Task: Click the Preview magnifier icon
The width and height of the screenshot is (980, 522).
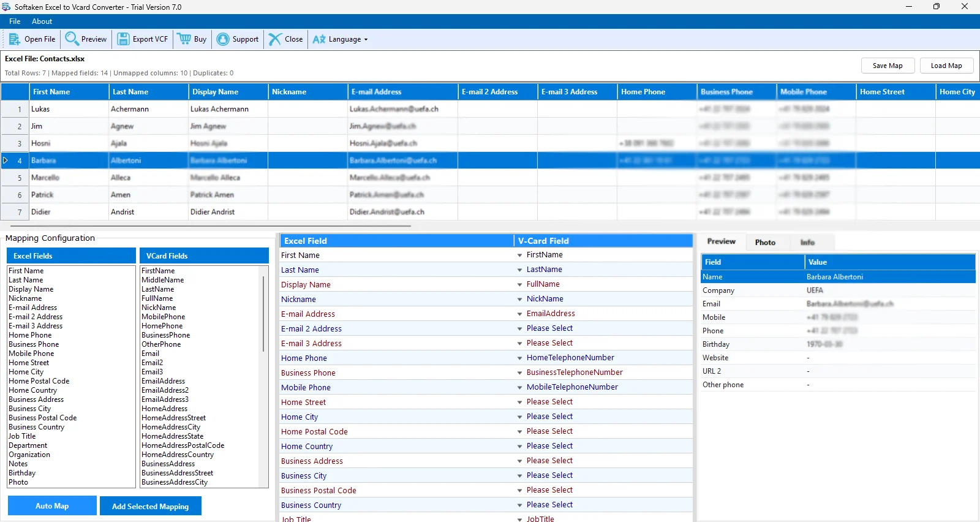Action: (x=72, y=39)
